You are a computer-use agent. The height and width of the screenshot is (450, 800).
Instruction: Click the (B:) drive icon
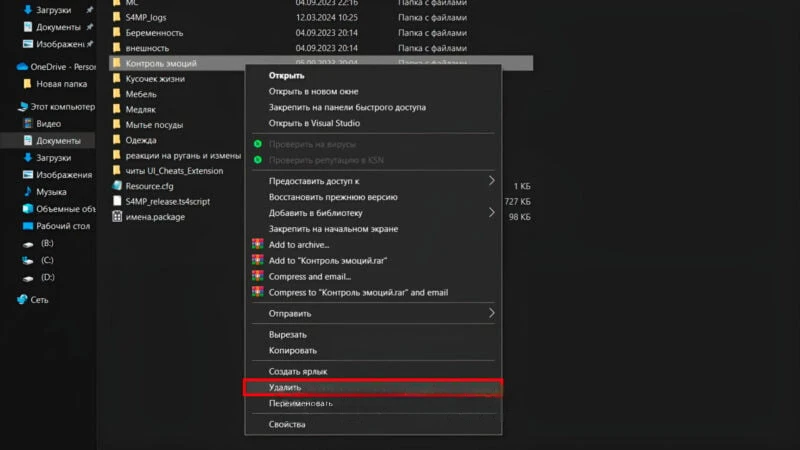pyautogui.click(x=28, y=244)
